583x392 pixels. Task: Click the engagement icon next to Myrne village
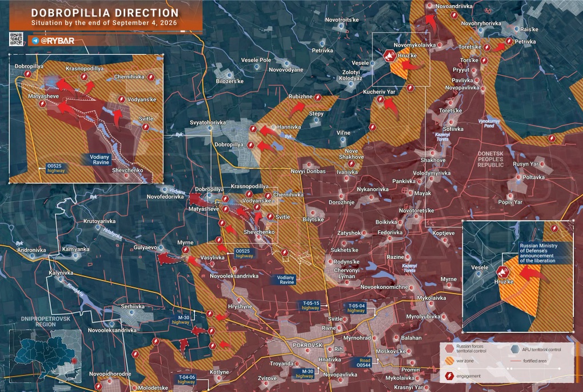(x=186, y=250)
